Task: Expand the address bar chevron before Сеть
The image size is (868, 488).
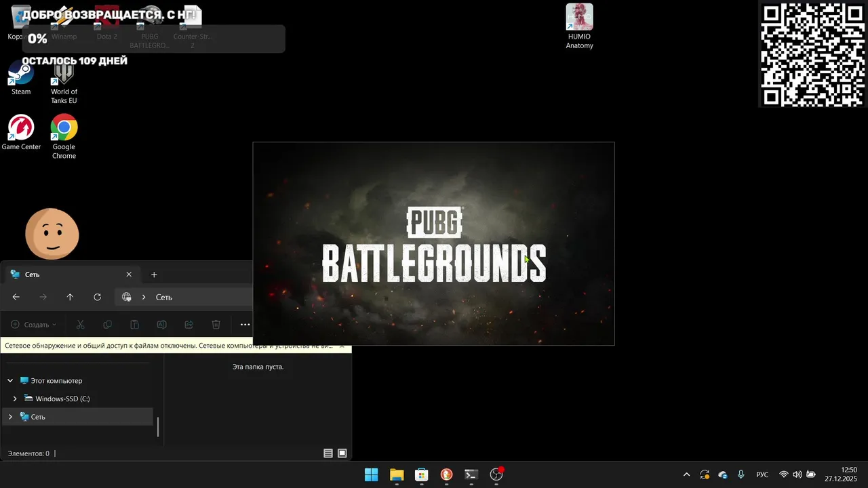Action: click(144, 297)
